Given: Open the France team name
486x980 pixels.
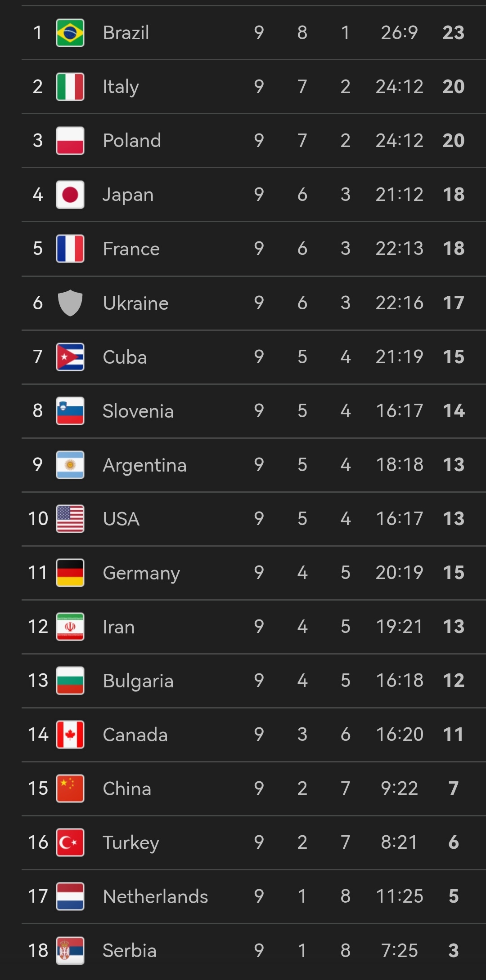Looking at the screenshot, I should coord(131,249).
